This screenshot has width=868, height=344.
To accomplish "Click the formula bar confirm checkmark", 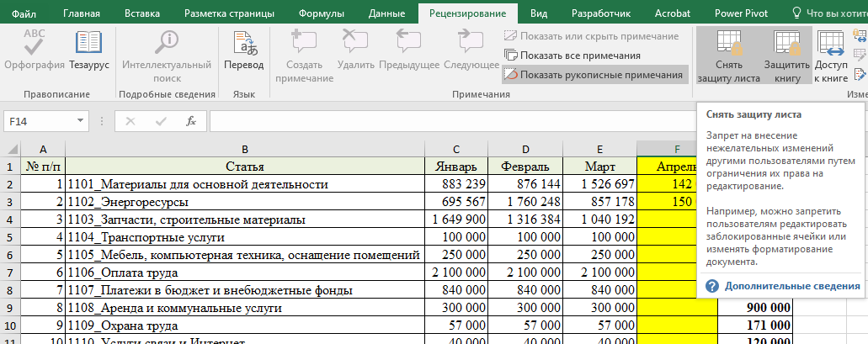I will (x=161, y=121).
